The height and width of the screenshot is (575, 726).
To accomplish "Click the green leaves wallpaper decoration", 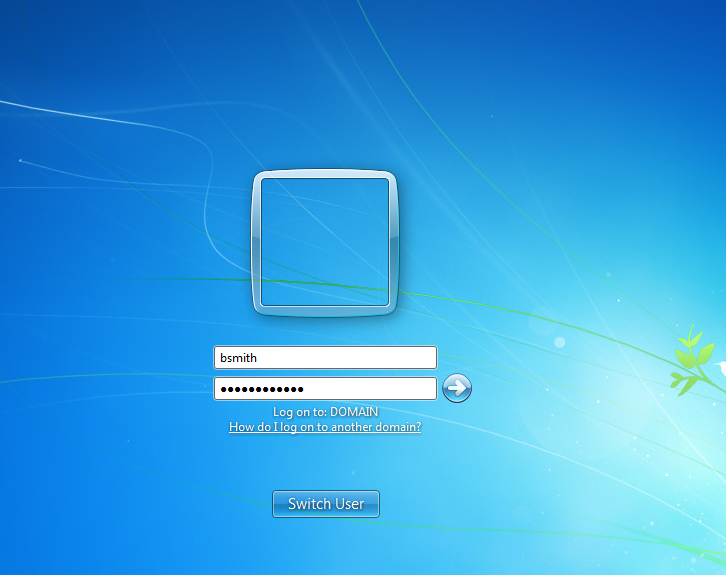I will tap(691, 360).
